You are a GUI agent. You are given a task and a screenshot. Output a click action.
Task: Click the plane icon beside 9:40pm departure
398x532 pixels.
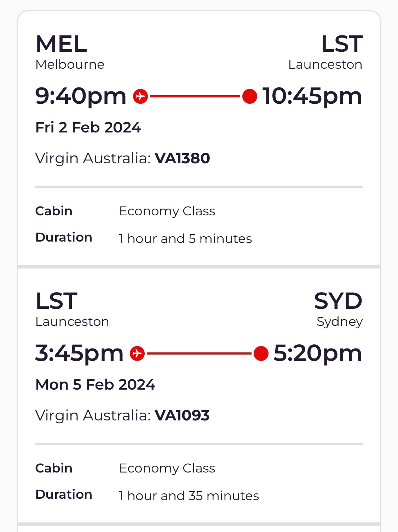[140, 96]
